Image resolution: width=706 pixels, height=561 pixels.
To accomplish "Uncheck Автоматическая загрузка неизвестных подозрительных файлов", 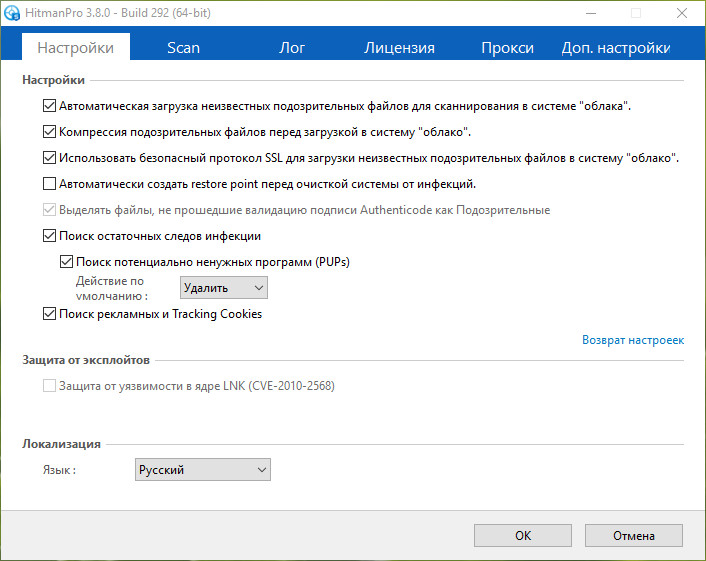I will [49, 106].
